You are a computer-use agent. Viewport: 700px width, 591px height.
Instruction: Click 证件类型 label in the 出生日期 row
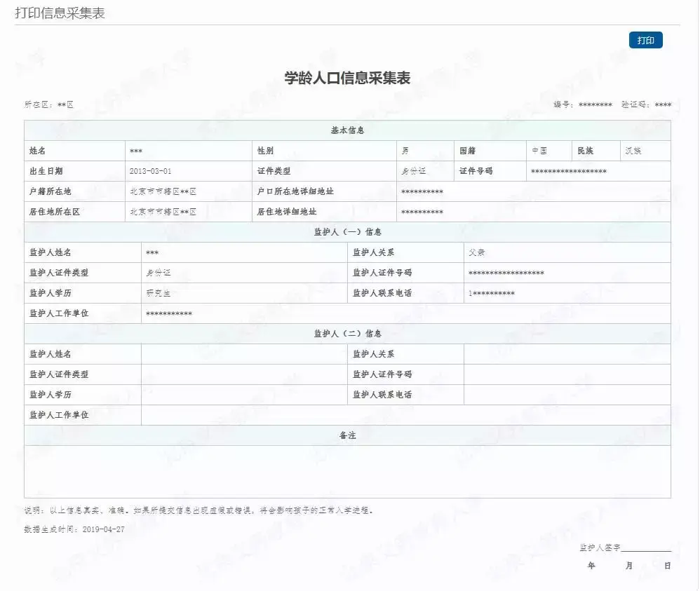(274, 171)
